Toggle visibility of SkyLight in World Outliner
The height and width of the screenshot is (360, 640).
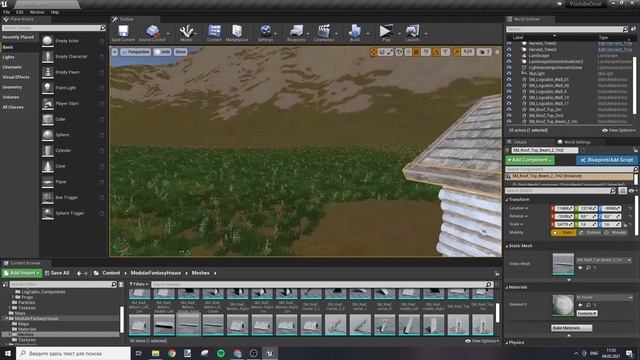[509, 73]
